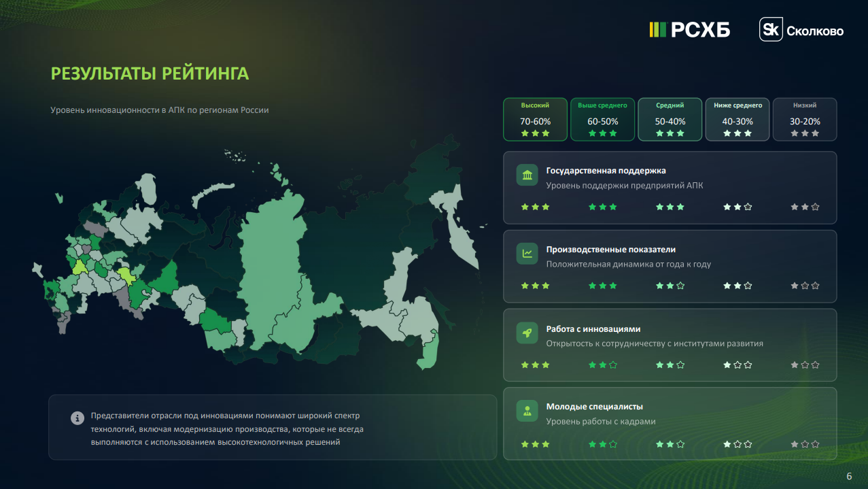Click the slide page number 6
The height and width of the screenshot is (489, 868).
tap(849, 476)
